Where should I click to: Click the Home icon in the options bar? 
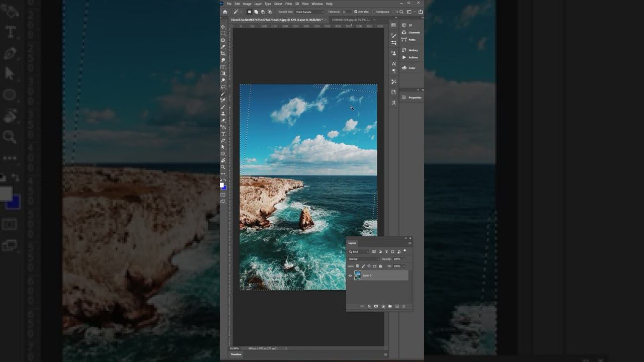225,12
